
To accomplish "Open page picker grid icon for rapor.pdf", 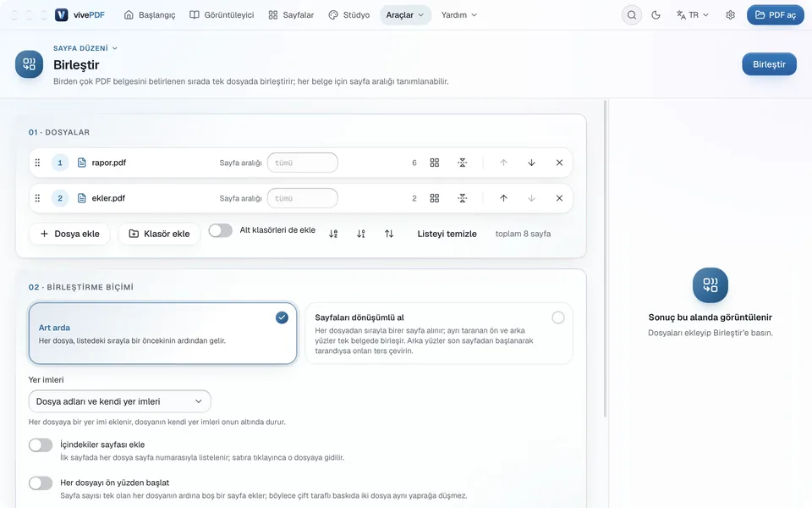I will (435, 163).
